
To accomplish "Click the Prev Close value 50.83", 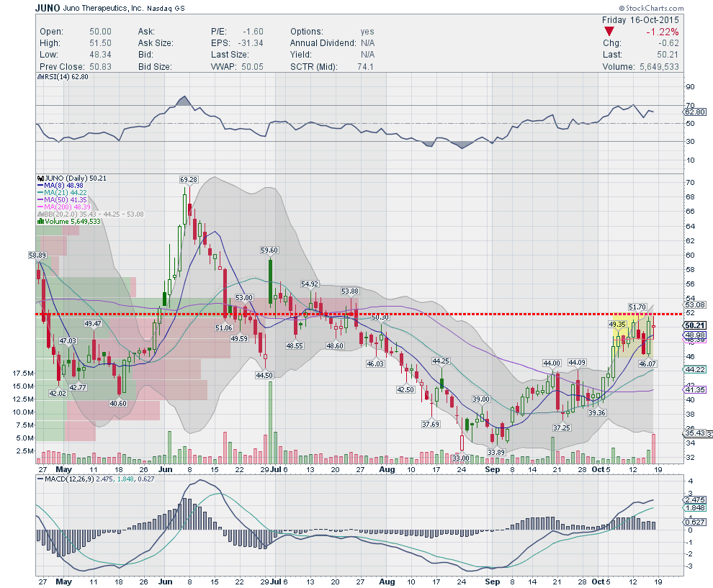I will coord(100,67).
